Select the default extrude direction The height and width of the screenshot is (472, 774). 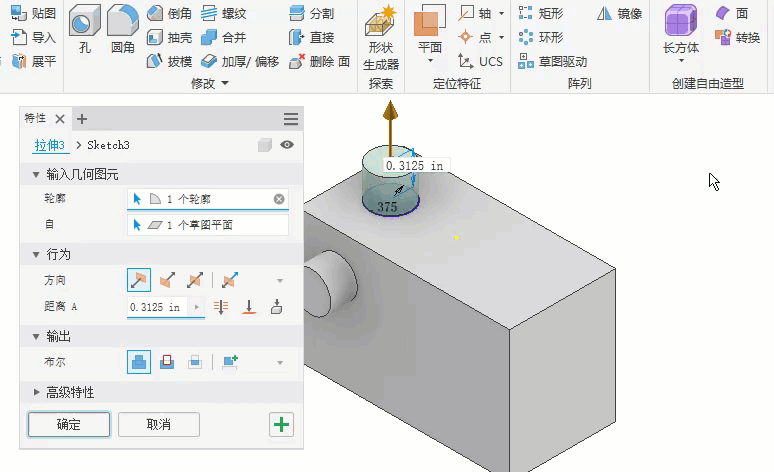point(139,280)
